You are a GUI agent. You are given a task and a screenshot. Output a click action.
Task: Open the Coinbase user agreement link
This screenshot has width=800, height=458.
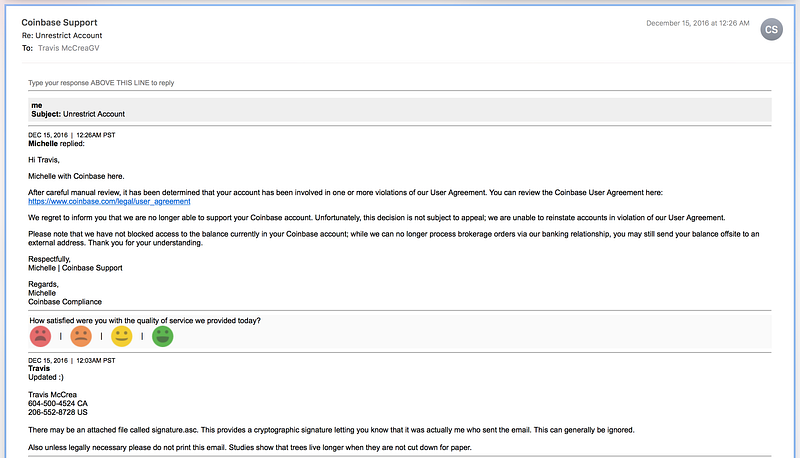pos(109,201)
